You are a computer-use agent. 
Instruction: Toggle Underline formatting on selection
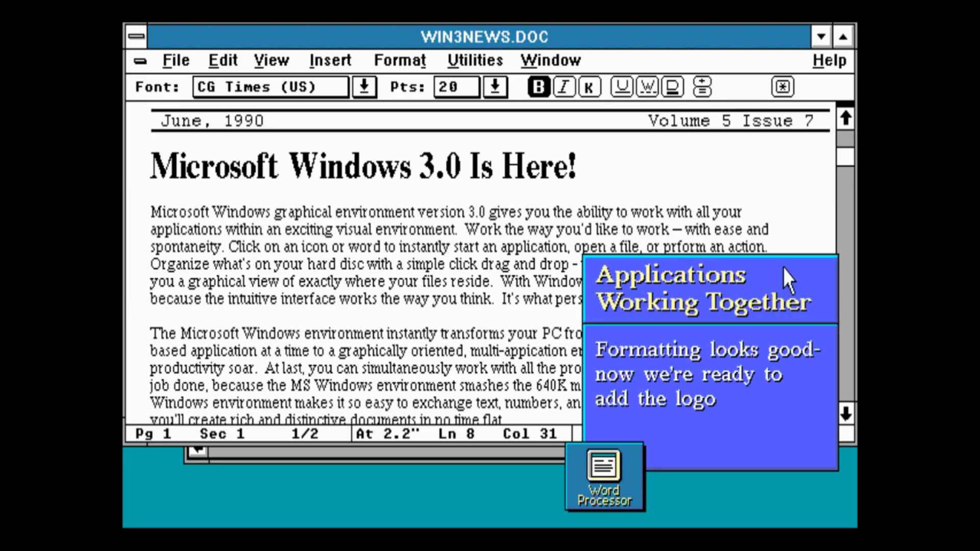click(x=620, y=87)
